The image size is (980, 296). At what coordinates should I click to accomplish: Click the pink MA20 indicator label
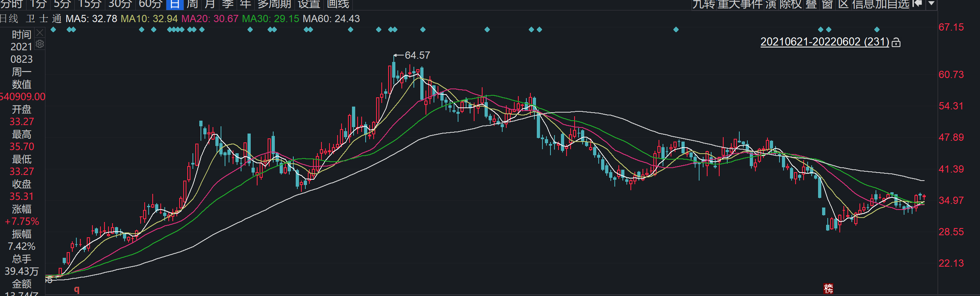[x=210, y=18]
